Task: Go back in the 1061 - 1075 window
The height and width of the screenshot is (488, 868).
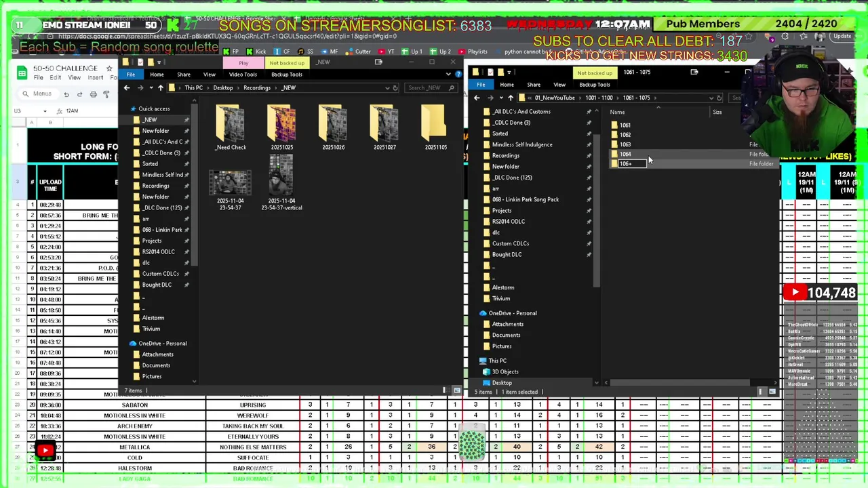Action: 477,98
